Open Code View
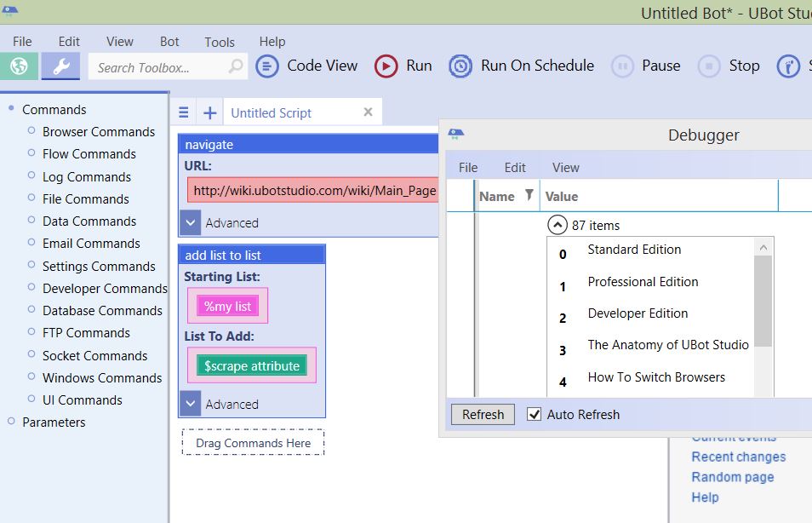This screenshot has width=812, height=523. (x=307, y=66)
